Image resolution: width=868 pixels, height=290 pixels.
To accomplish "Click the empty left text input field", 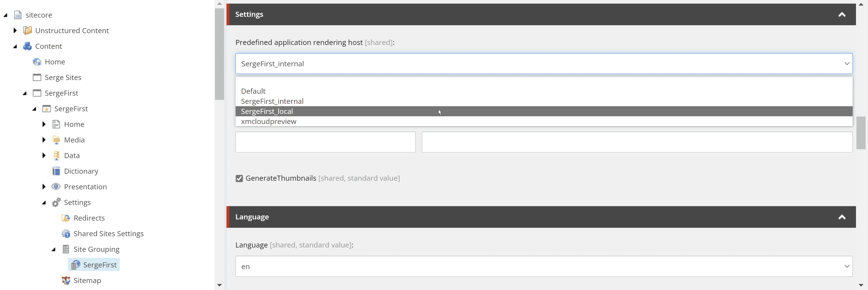I will (325, 142).
